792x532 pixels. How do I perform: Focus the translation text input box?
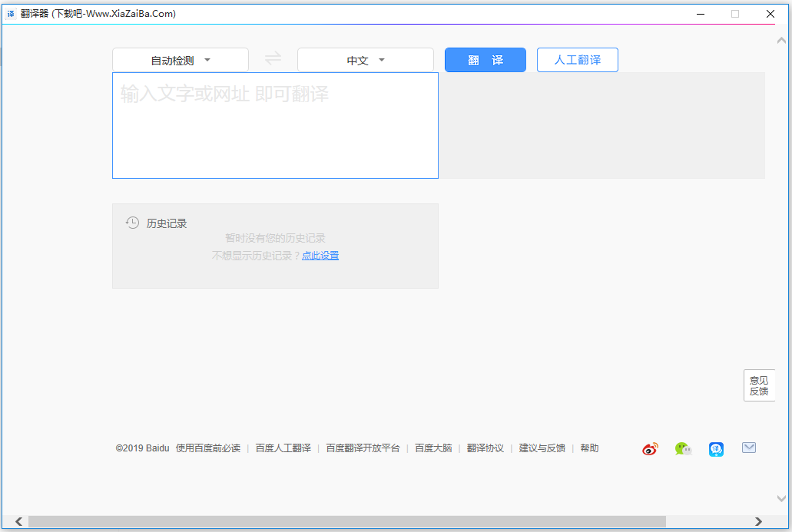tap(275, 126)
